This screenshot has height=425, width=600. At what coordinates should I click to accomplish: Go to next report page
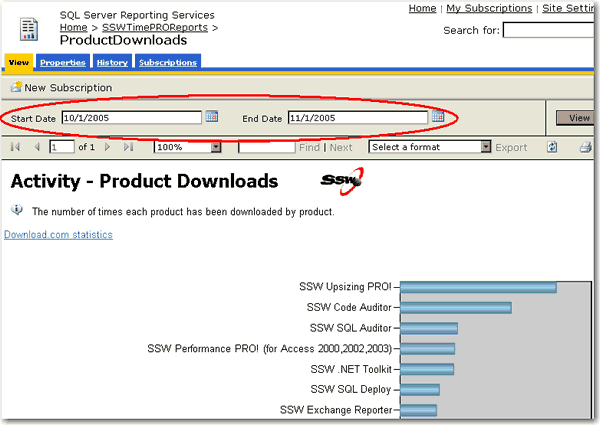click(x=109, y=147)
